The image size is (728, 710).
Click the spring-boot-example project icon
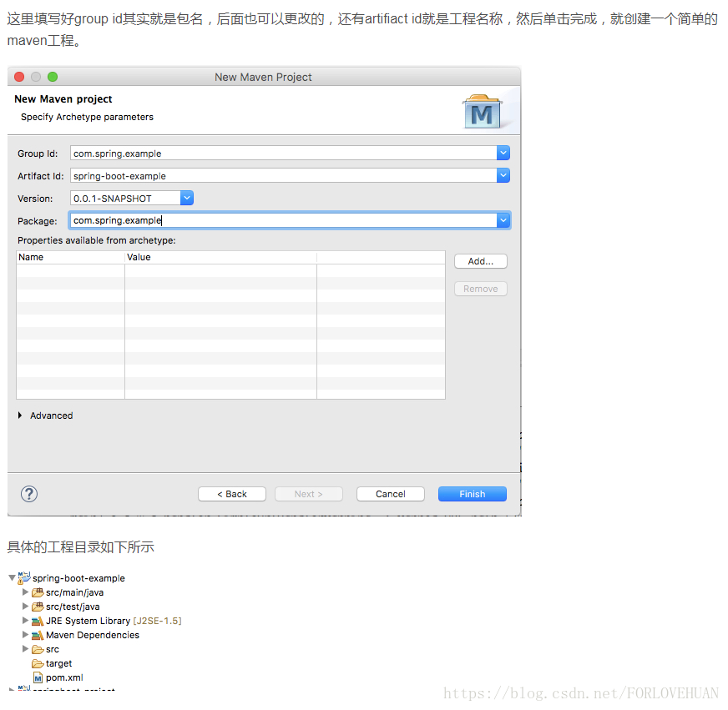pyautogui.click(x=24, y=578)
